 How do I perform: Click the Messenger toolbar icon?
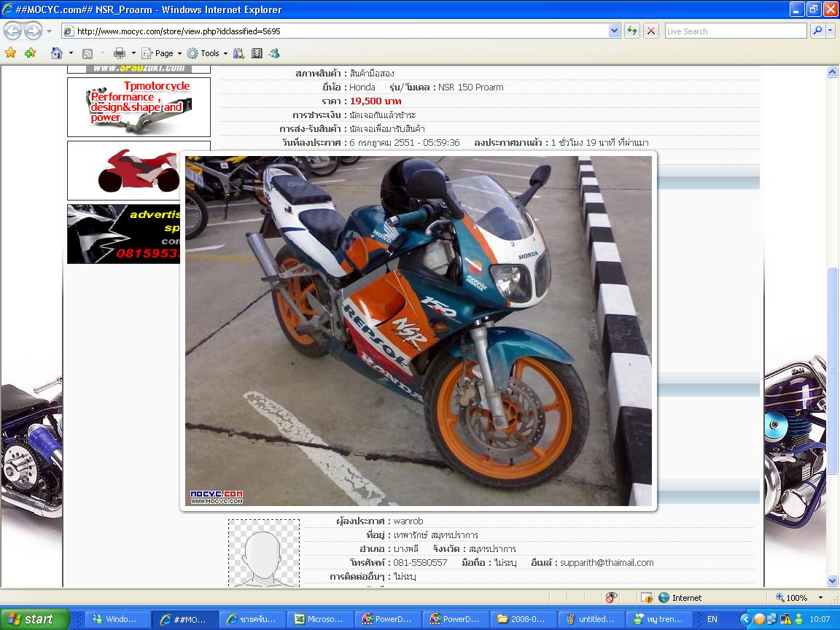[x=274, y=53]
